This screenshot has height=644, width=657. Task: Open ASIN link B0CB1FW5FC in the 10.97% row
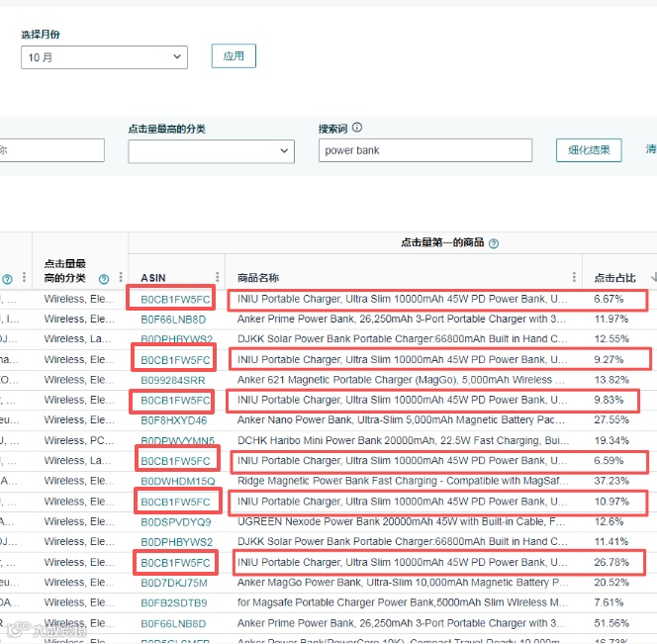point(175,502)
